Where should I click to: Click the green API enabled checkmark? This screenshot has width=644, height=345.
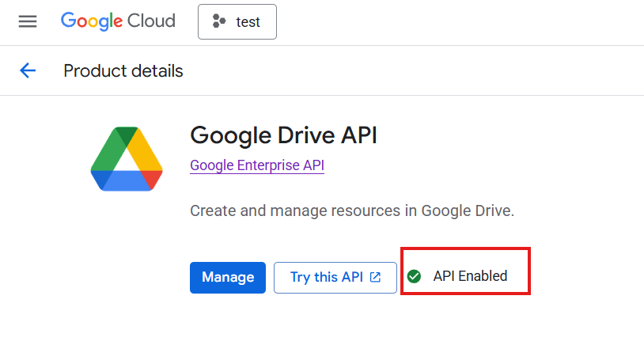pos(414,276)
